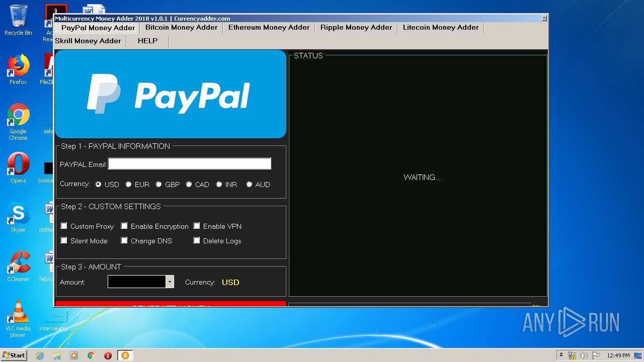Click the red generate money button
The width and height of the screenshot is (644, 362).
(x=171, y=303)
